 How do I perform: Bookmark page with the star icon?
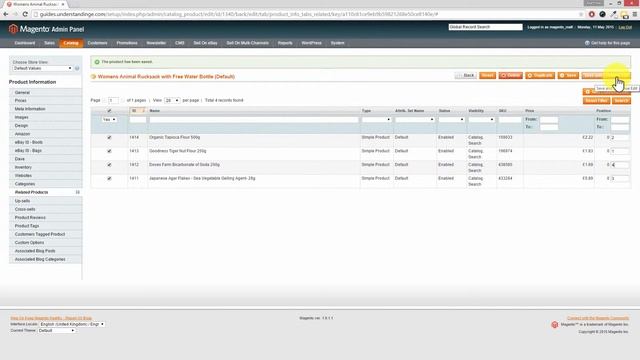click(x=581, y=14)
